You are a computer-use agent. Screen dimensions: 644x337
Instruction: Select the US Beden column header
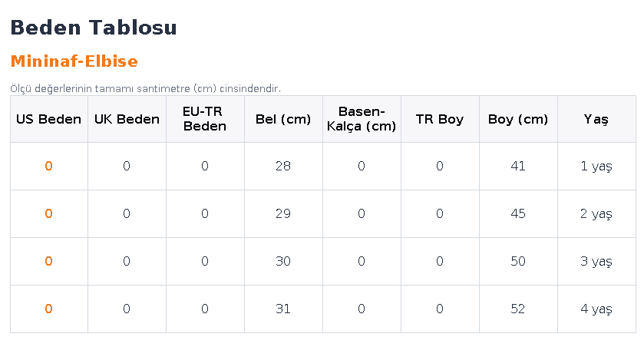(49, 119)
